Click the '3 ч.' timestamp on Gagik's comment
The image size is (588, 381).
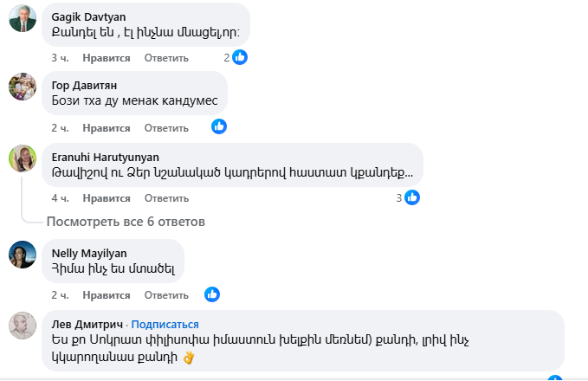(x=60, y=58)
